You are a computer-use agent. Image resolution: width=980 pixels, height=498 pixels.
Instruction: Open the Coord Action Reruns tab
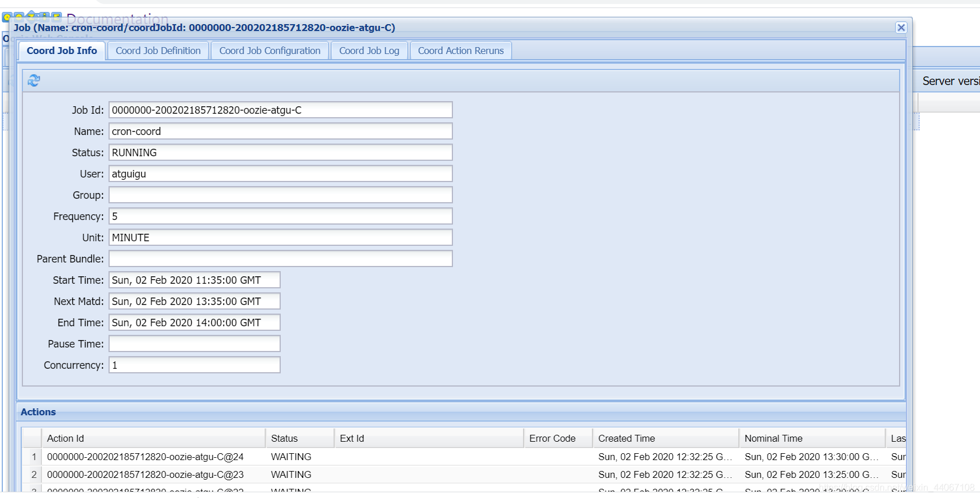(460, 51)
